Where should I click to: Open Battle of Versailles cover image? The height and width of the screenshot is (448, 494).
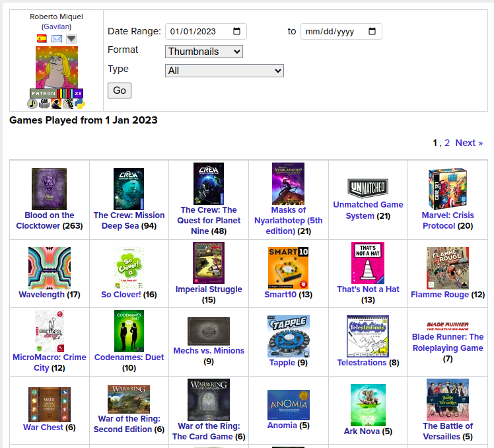(x=448, y=400)
